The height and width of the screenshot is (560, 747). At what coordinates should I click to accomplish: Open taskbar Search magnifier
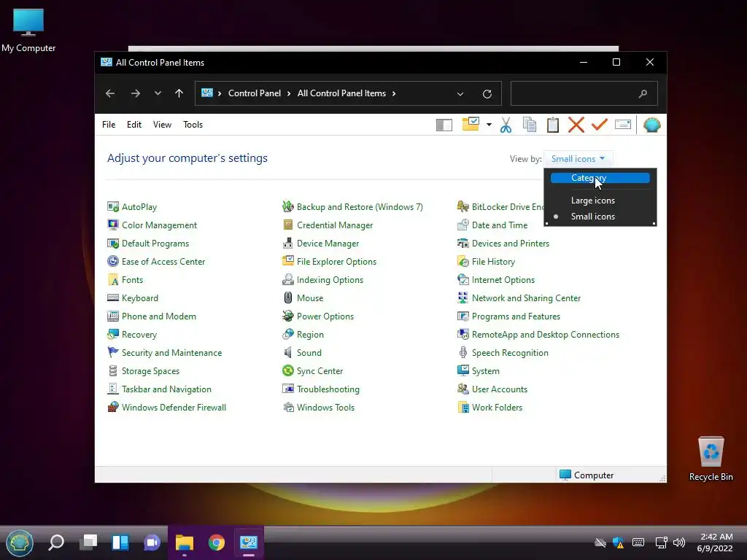click(56, 542)
